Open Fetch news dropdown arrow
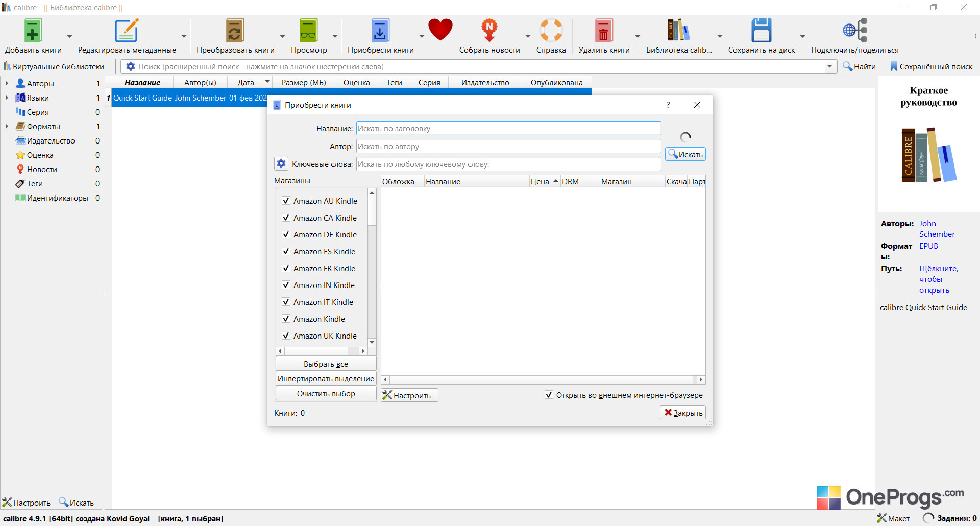 pos(528,36)
